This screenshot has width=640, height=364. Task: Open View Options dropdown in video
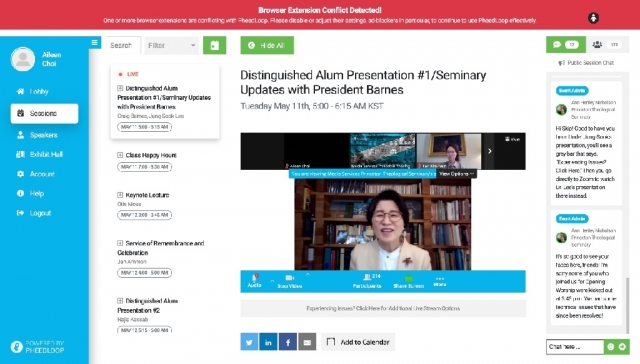pyautogui.click(x=457, y=174)
